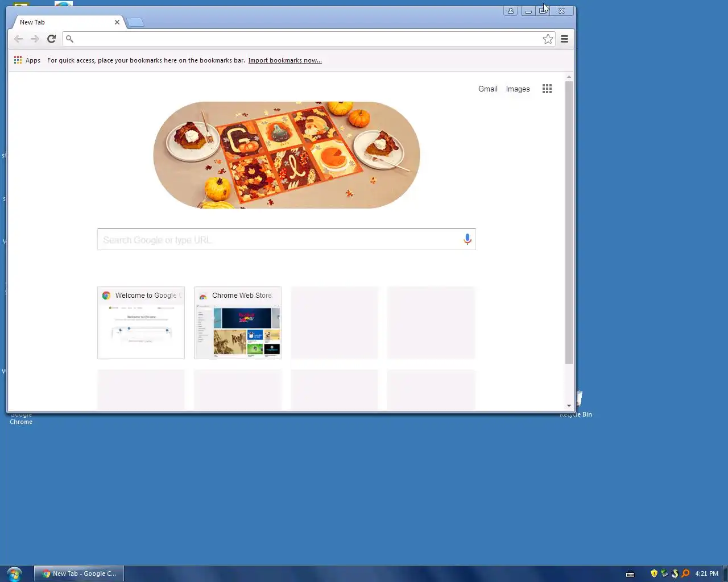728x582 pixels.
Task: Open a new tab with the new tab button
Action: pos(135,22)
